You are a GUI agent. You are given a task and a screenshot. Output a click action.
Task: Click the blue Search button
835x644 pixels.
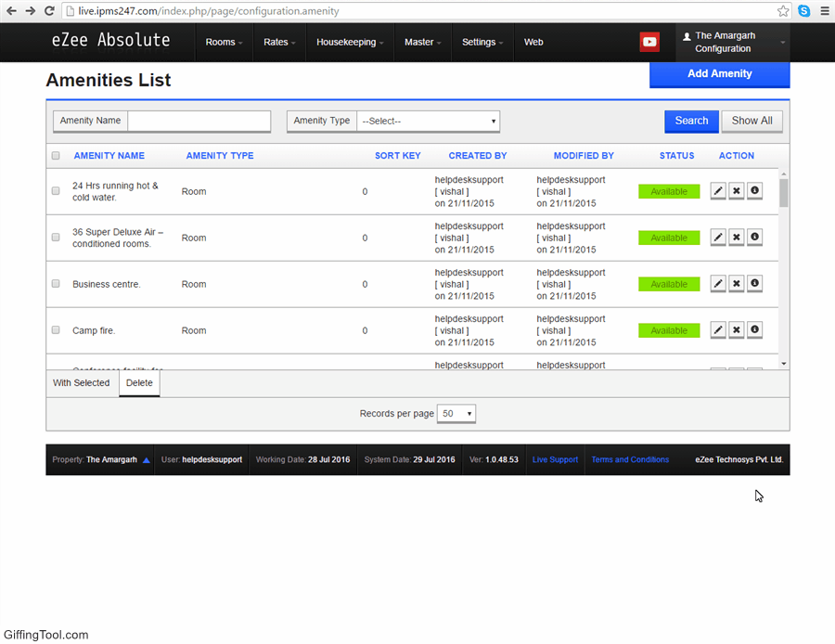[x=691, y=121]
